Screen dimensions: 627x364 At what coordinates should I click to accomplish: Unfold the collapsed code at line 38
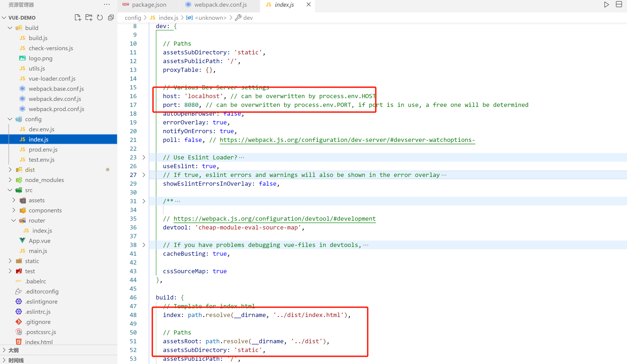coord(144,245)
